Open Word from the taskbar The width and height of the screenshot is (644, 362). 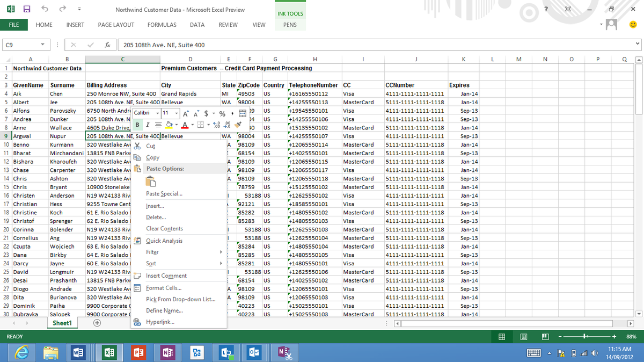(x=78, y=352)
